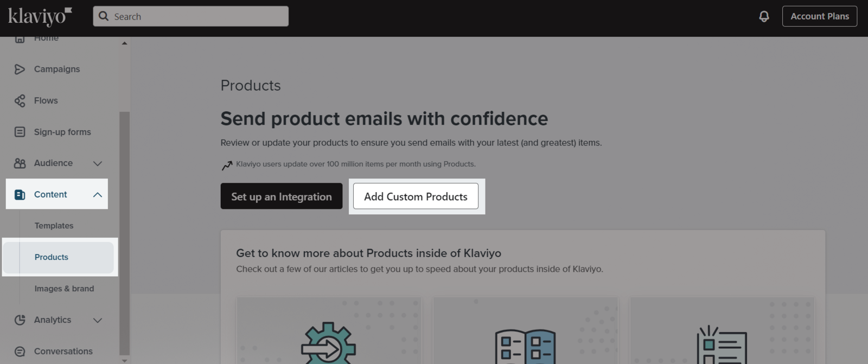Open Account Plans
This screenshot has width=868, height=364.
click(820, 16)
